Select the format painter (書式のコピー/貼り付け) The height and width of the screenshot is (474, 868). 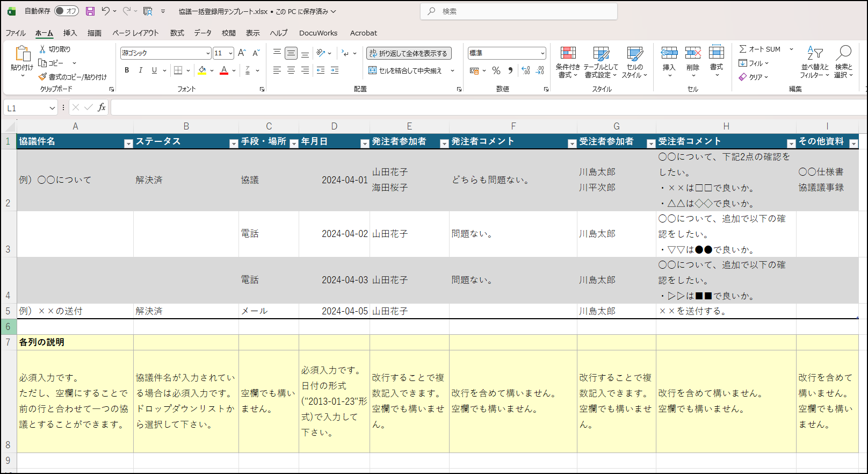point(73,77)
